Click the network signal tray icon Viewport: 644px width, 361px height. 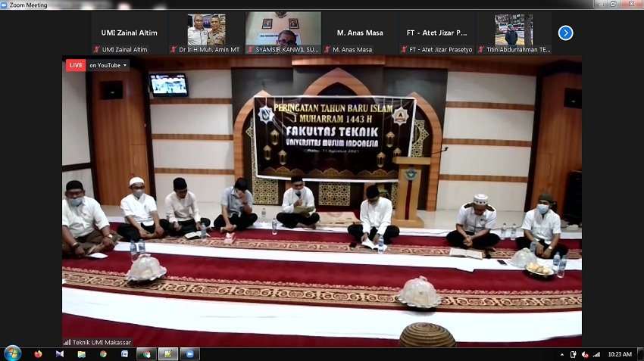pos(596,354)
